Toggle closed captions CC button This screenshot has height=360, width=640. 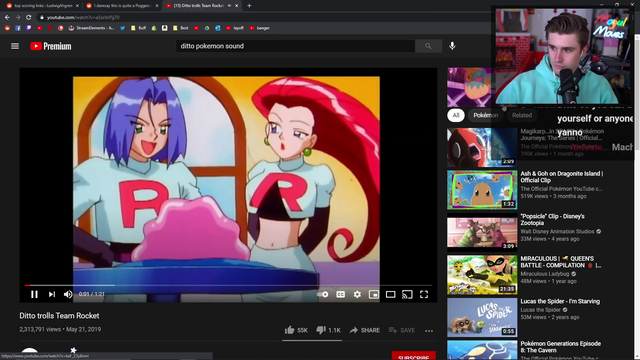pos(340,294)
